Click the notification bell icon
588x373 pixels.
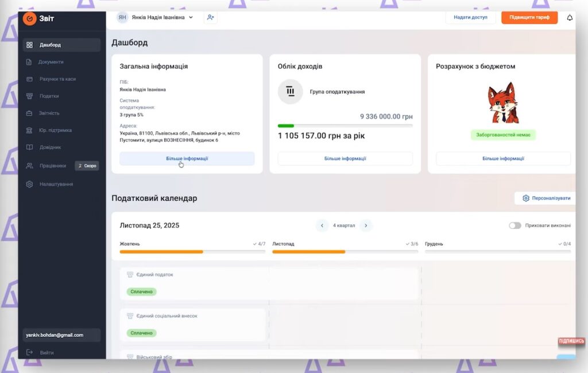pos(569,18)
